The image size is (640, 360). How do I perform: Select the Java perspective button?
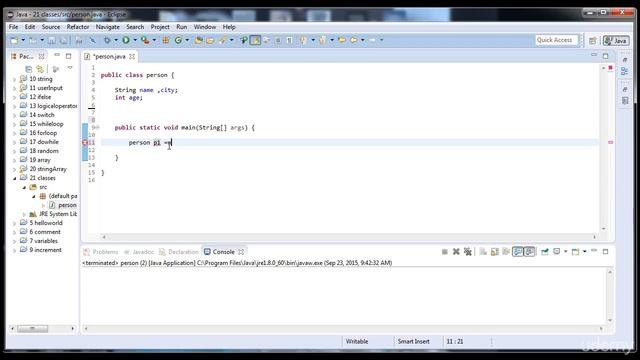[616, 40]
